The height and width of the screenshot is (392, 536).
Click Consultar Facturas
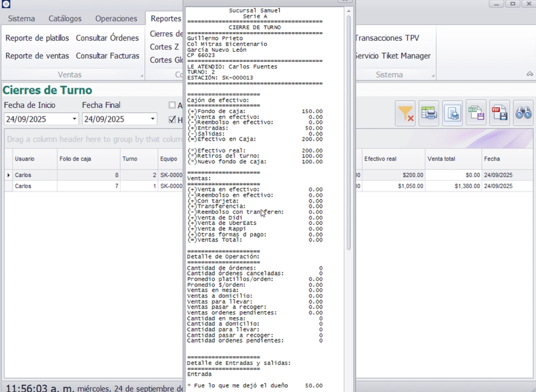(107, 56)
